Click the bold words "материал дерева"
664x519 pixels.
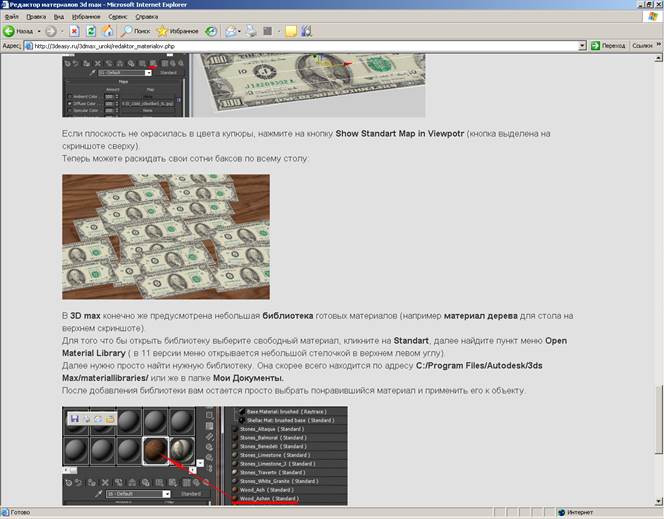pyautogui.click(x=480, y=316)
